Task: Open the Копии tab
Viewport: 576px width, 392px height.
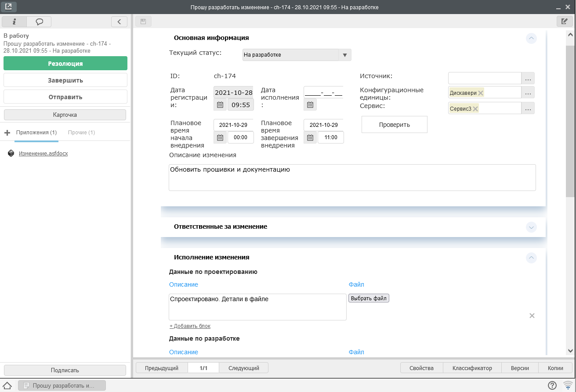Action: [x=555, y=368]
